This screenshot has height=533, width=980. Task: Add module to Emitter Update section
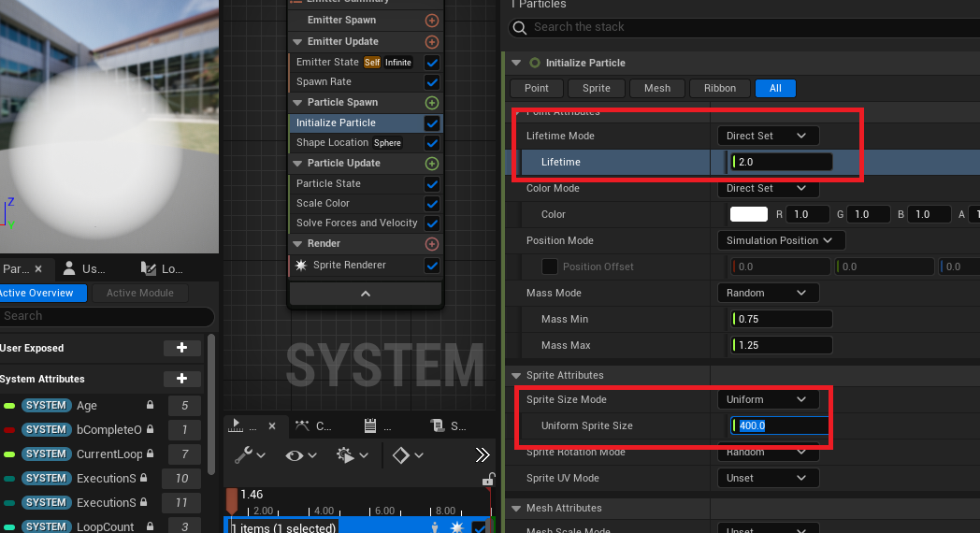click(432, 42)
